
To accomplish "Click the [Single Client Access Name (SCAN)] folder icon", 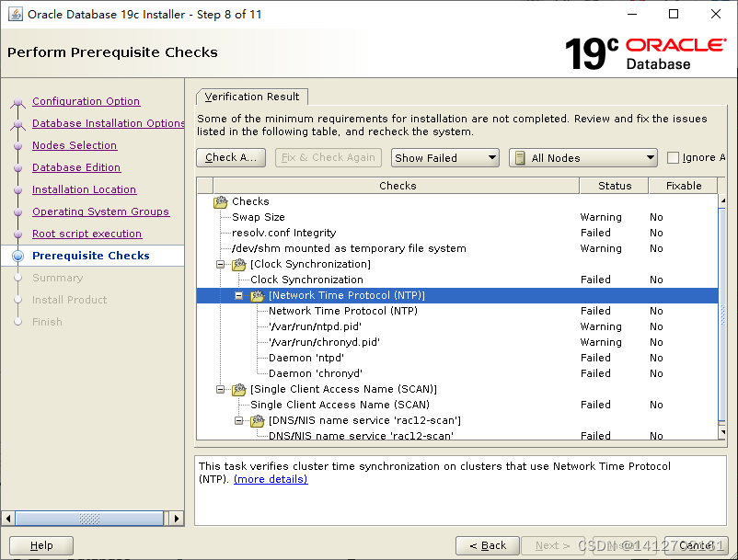I will pyautogui.click(x=239, y=389).
